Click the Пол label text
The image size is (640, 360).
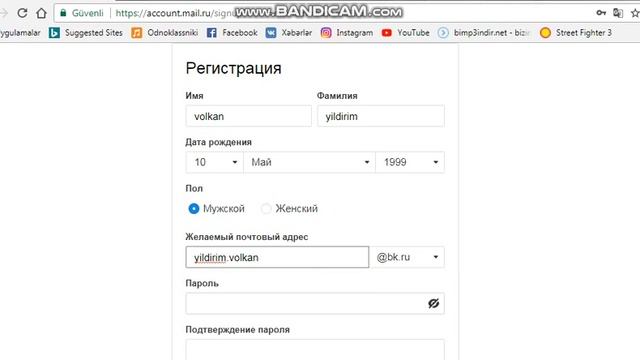pos(194,189)
